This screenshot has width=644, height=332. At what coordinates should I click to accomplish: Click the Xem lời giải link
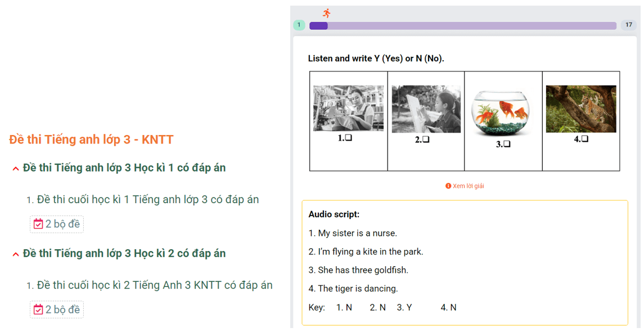[468, 186]
